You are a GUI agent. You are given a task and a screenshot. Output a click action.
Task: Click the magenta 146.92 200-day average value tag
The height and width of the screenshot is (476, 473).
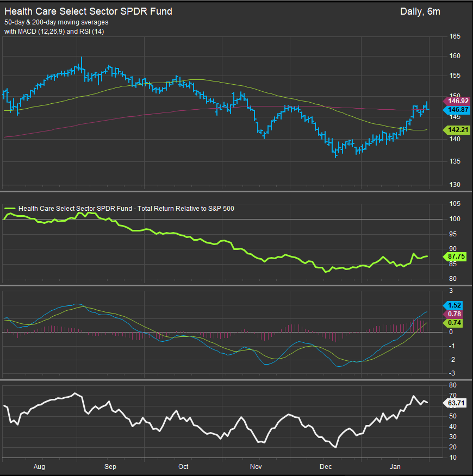click(457, 101)
